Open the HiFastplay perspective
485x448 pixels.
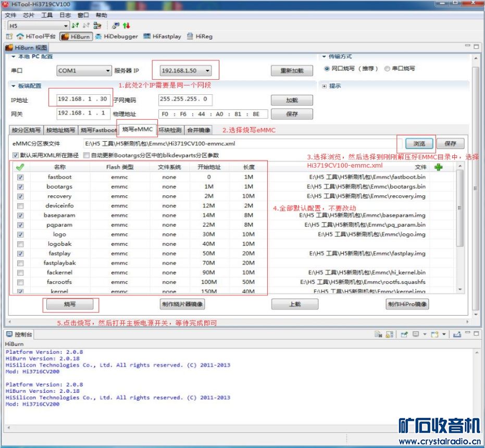pyautogui.click(x=162, y=36)
